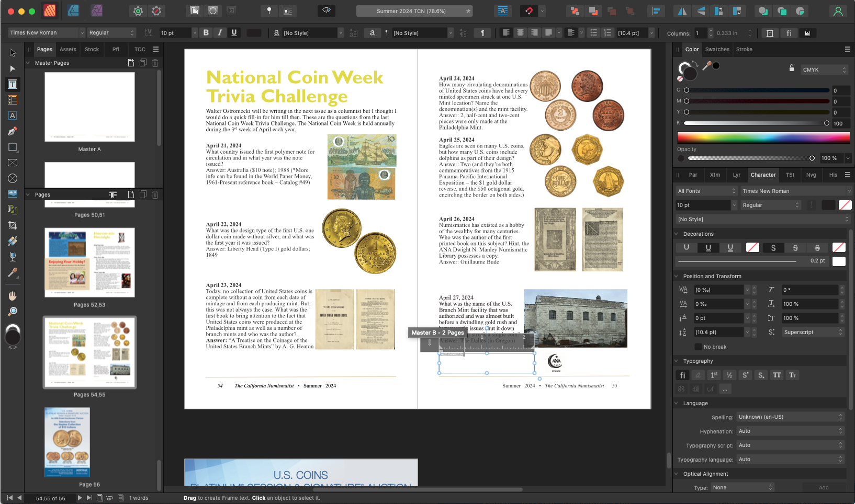This screenshot has width=855, height=504.
Task: Select the Zoom tool
Action: [13, 312]
